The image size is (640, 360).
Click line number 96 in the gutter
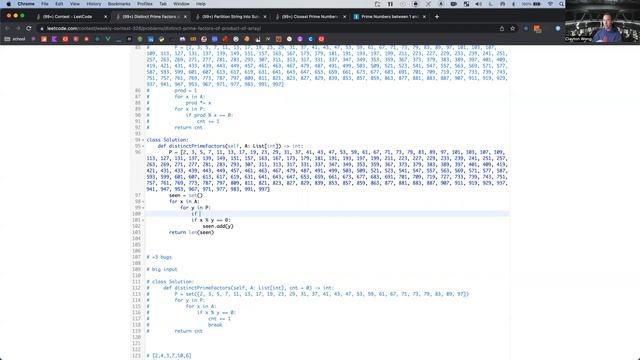click(138, 152)
